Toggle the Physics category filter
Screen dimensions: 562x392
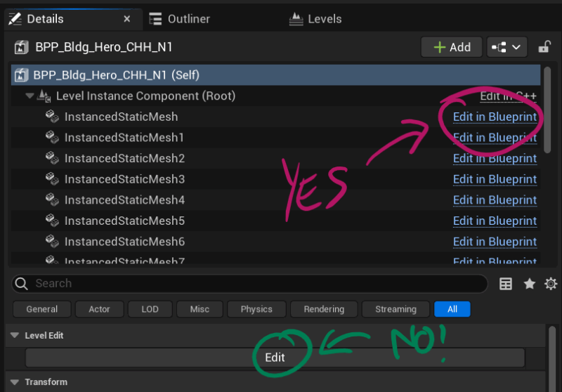pos(256,309)
